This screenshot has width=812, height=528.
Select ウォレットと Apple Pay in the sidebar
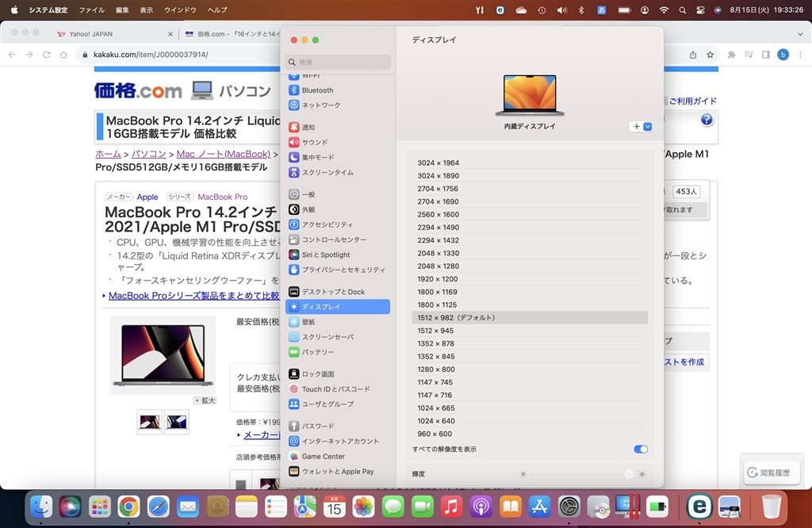tap(338, 471)
